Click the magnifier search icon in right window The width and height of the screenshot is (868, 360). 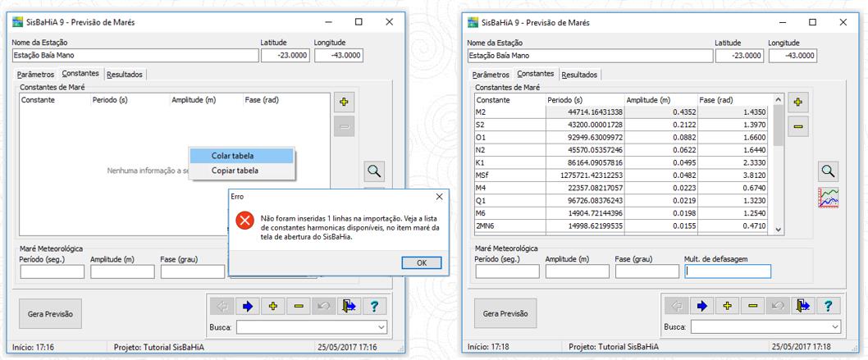(828, 171)
